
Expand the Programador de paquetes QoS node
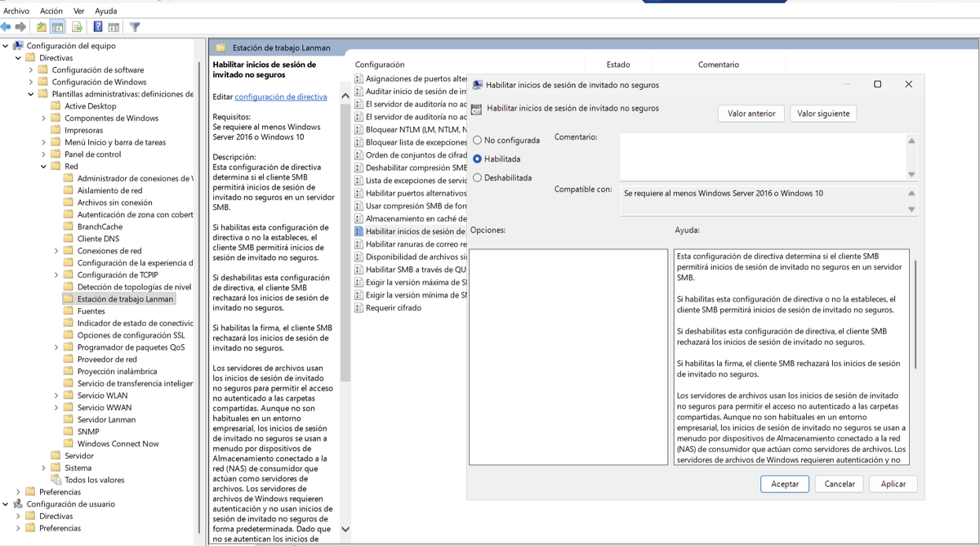click(x=56, y=347)
